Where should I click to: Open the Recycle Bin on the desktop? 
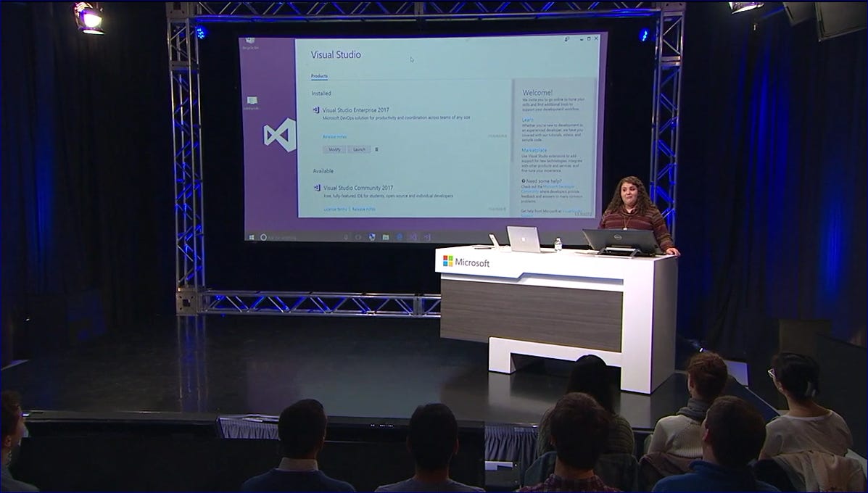click(251, 40)
